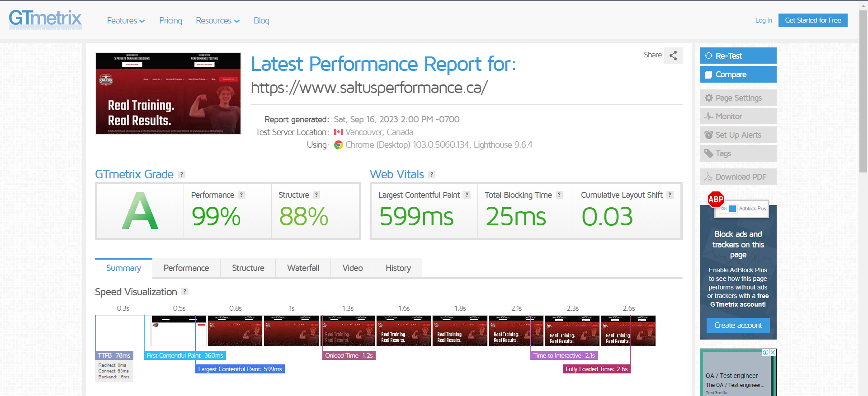Click the Total Blocking Time help icon
This screenshot has height=396, width=868.
(x=559, y=195)
